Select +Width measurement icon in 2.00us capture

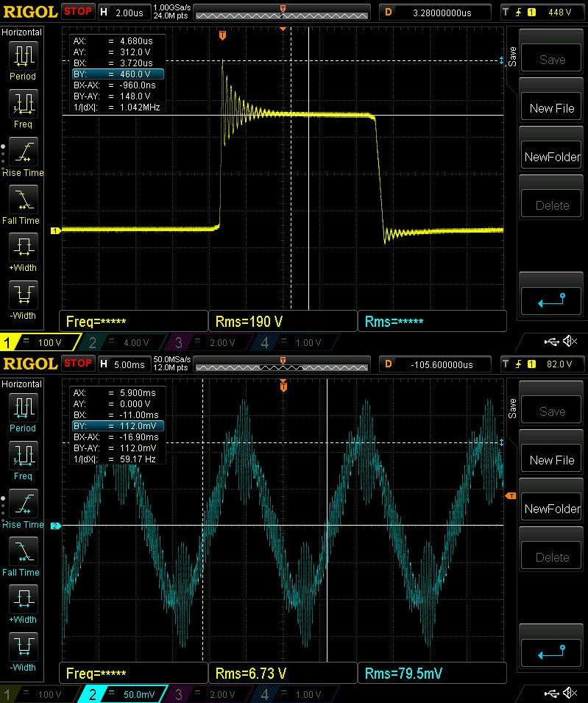pos(24,247)
